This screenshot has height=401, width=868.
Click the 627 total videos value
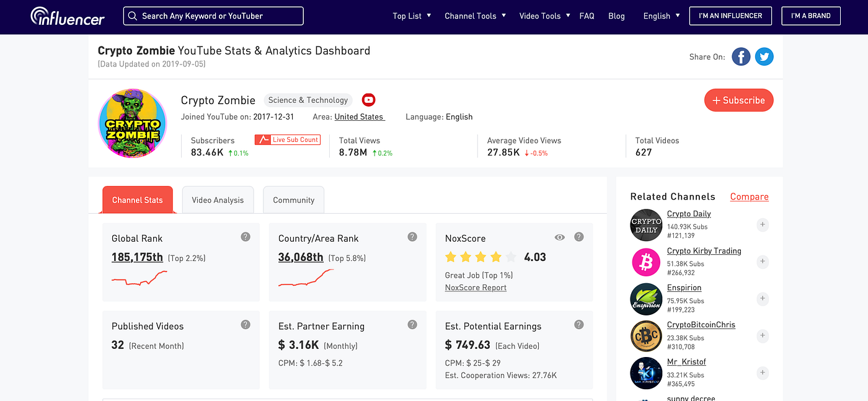pyautogui.click(x=644, y=152)
